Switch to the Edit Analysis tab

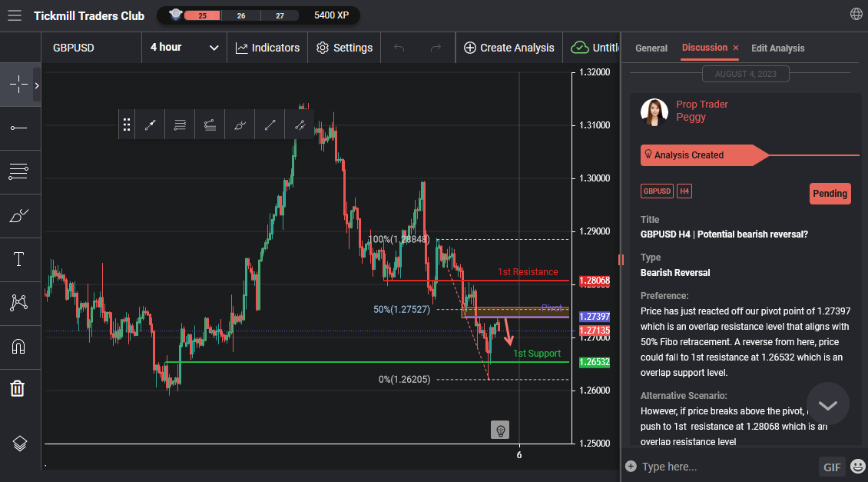point(777,48)
